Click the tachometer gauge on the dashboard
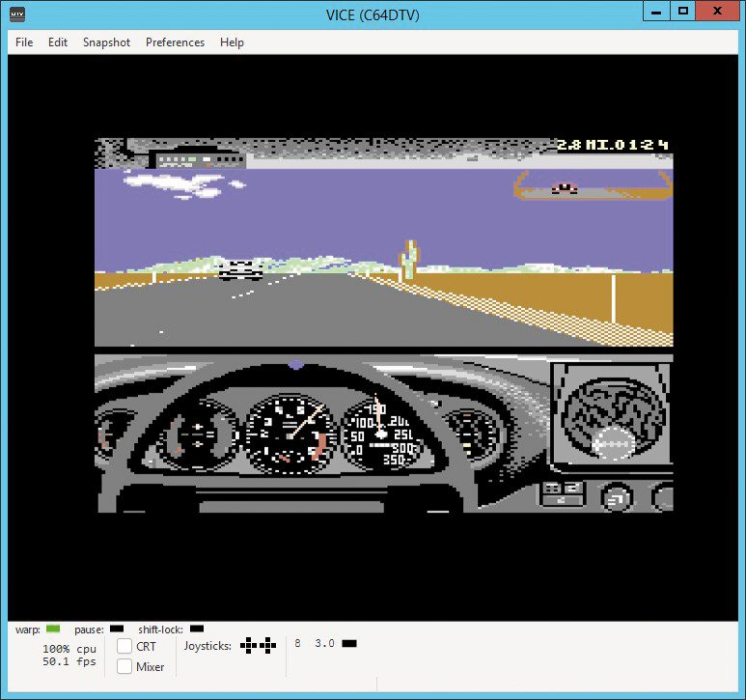Viewport: 746px width, 700px height. click(290, 434)
